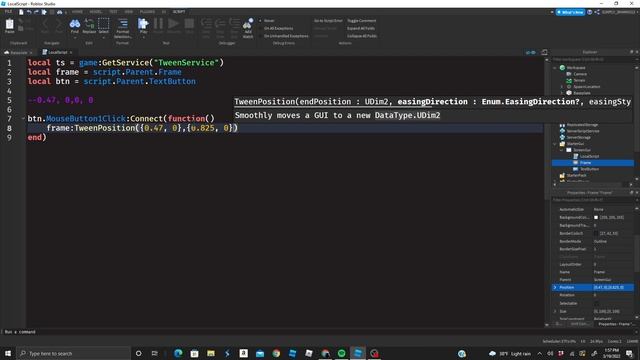Select ServerScriptService in the Explorer
The width and height of the screenshot is (640, 360).
(580, 131)
